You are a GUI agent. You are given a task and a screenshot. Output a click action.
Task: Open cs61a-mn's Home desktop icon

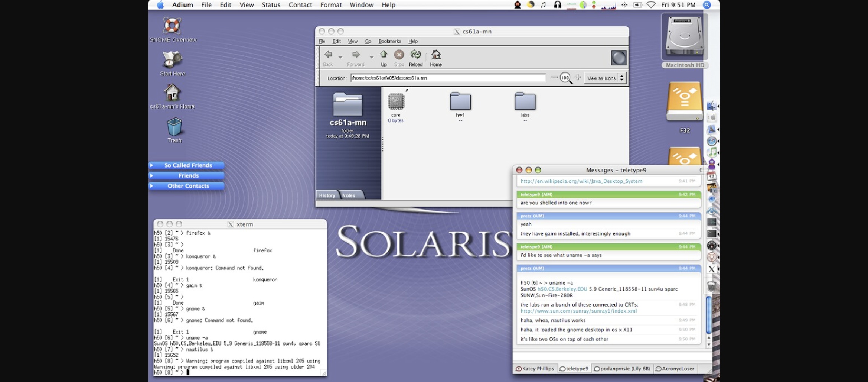[x=172, y=93]
